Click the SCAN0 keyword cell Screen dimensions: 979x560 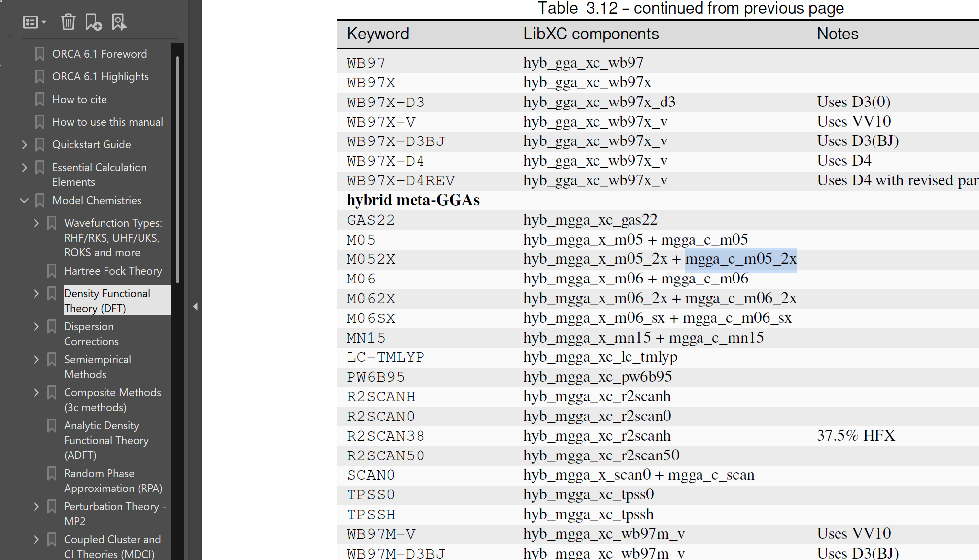click(371, 475)
